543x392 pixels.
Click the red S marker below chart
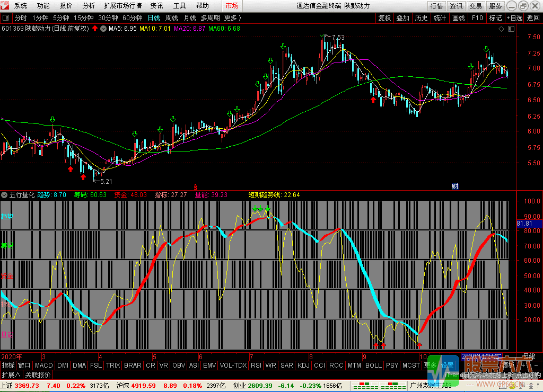point(195,187)
